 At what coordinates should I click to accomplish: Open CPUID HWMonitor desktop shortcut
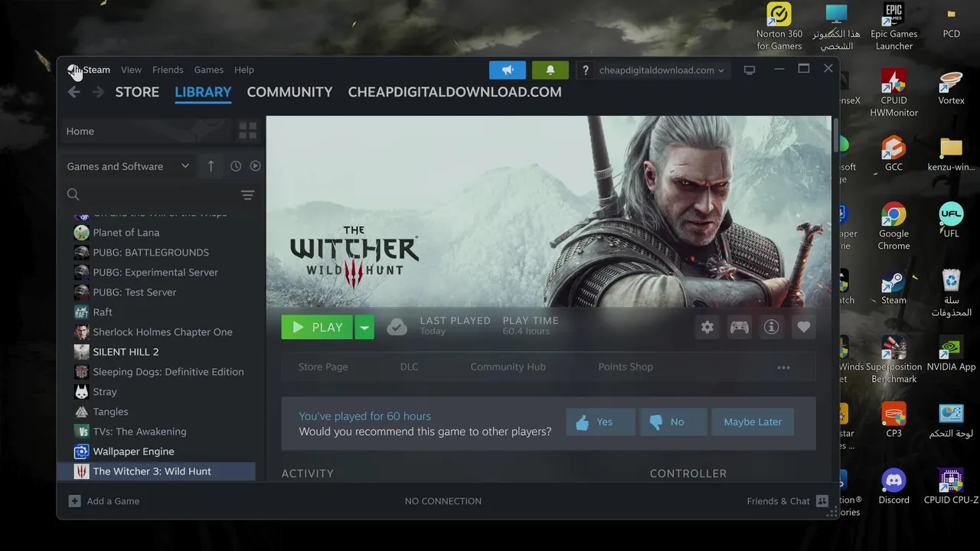coord(893,93)
